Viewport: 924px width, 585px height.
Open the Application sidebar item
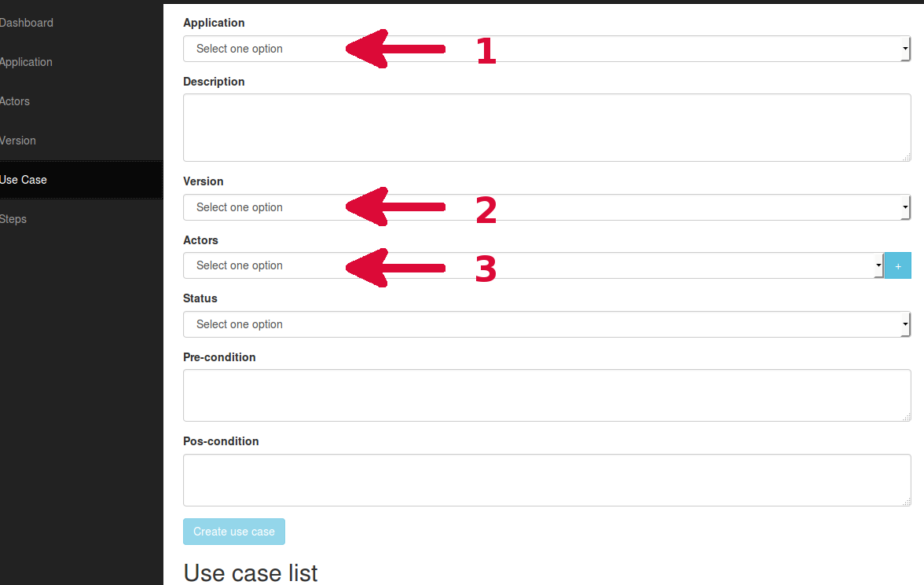pyautogui.click(x=26, y=62)
